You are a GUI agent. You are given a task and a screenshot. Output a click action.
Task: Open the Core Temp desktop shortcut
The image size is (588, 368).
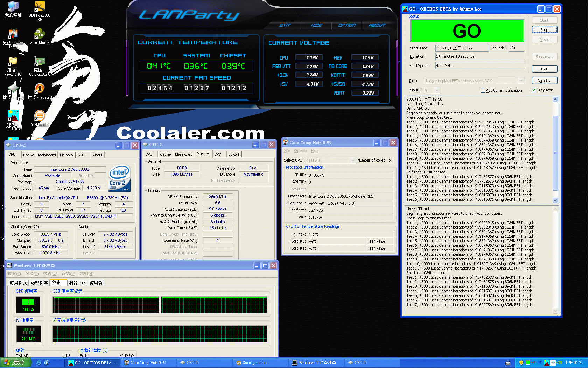pos(13,39)
